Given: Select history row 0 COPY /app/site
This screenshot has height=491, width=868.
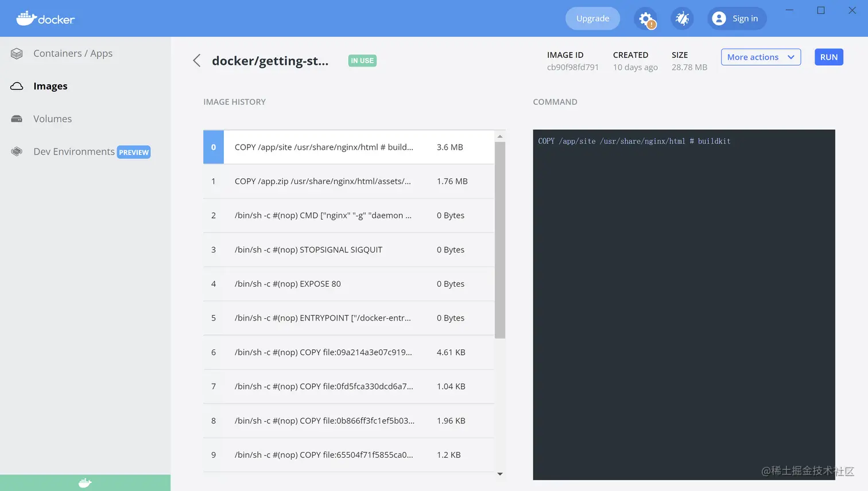Looking at the screenshot, I should 348,147.
